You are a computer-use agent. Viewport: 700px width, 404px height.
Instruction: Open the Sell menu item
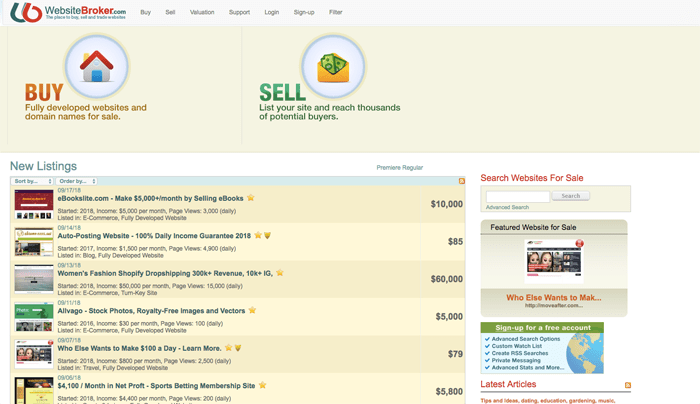(x=170, y=12)
